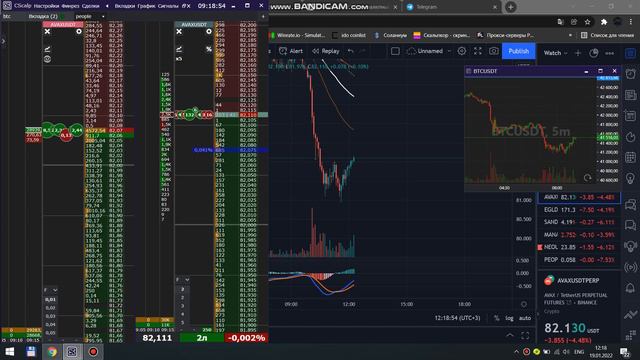Start the TradingView Replay mode
The height and width of the screenshot is (360, 640).
pos(326,51)
